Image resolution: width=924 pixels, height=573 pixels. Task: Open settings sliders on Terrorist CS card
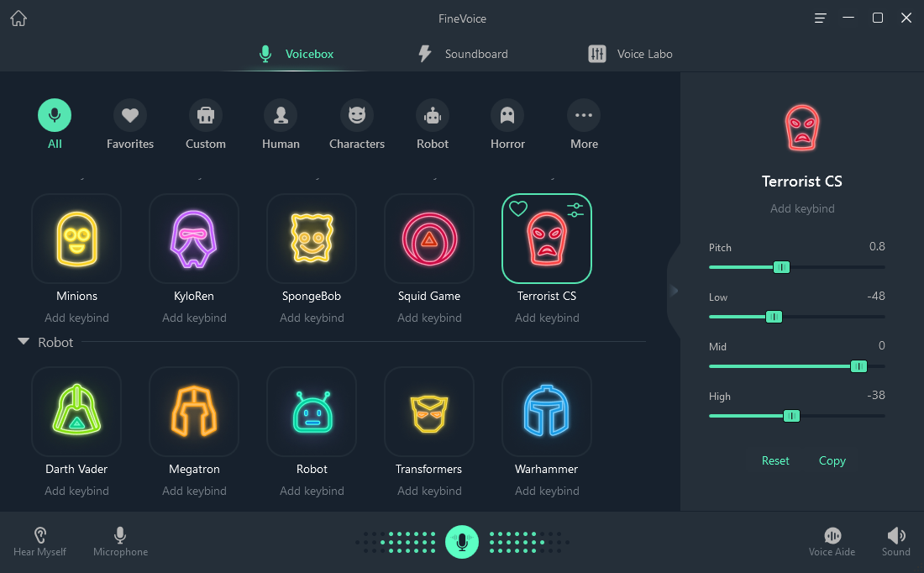(x=575, y=210)
